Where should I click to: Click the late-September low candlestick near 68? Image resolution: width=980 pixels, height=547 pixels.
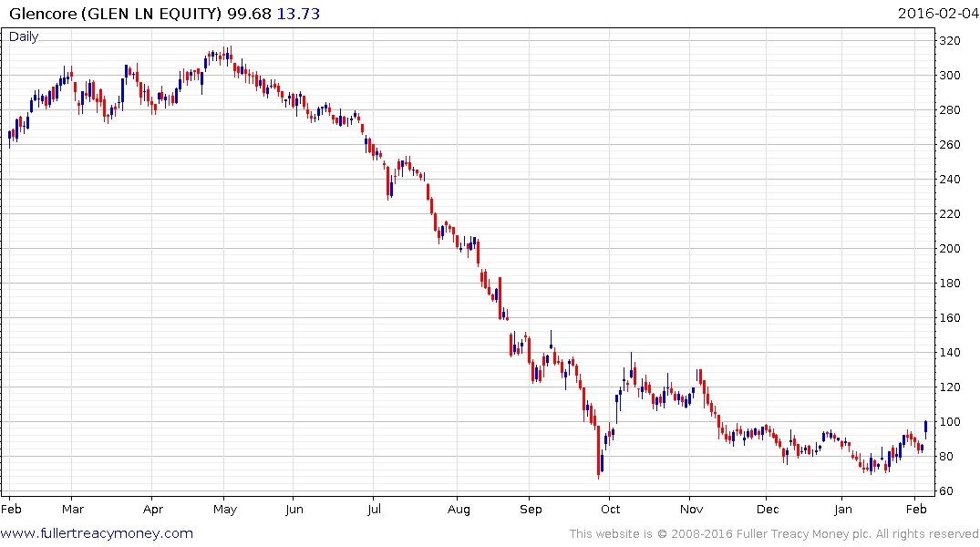coord(598,452)
